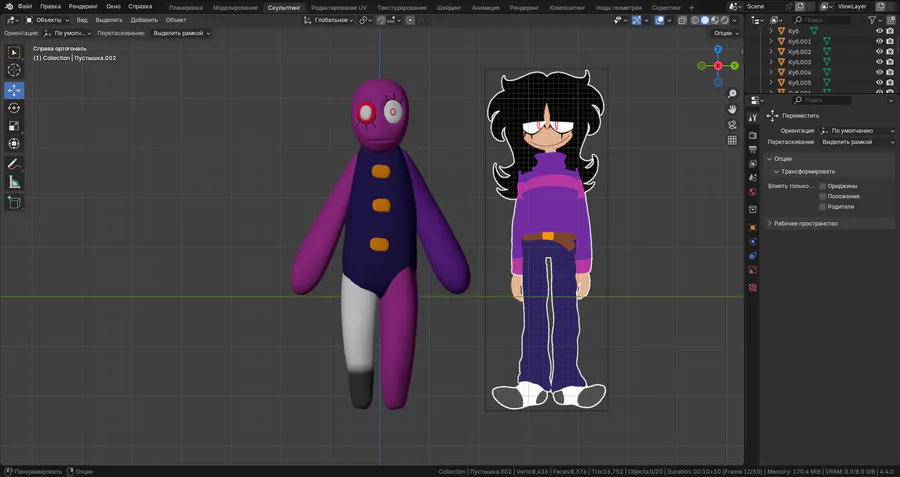The width and height of the screenshot is (900, 477).
Task: Hide Куб in viewport via eye icon
Action: [x=879, y=31]
